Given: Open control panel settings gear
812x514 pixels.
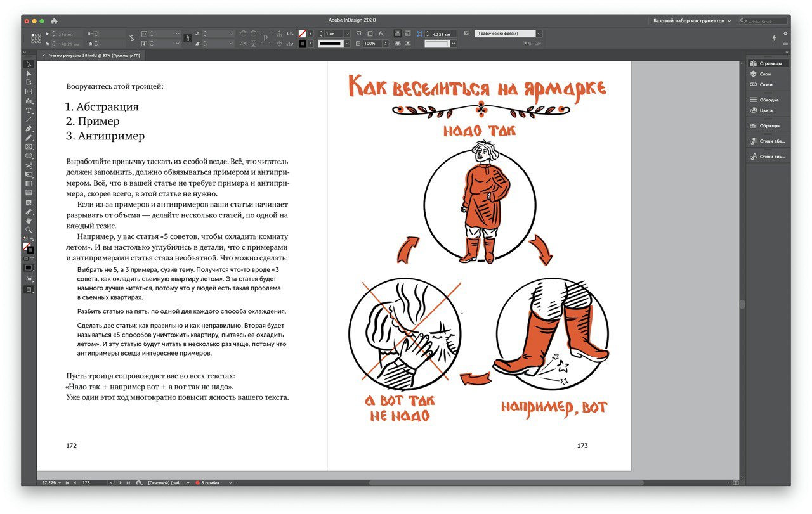Looking at the screenshot, I should (x=785, y=34).
